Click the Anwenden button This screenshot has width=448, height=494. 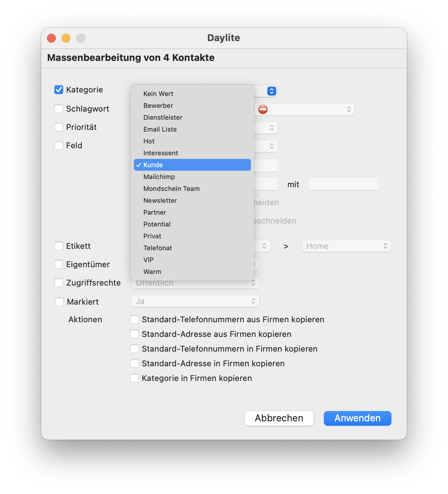[358, 418]
